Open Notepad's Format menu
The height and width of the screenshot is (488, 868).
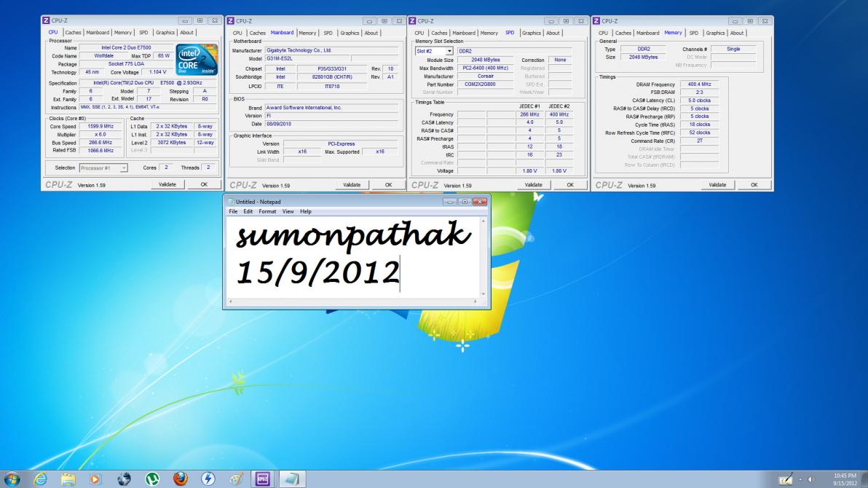tap(267, 212)
